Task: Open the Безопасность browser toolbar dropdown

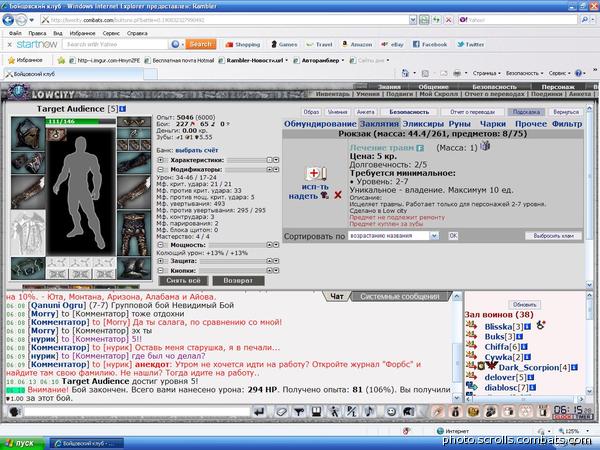Action: coord(524,73)
